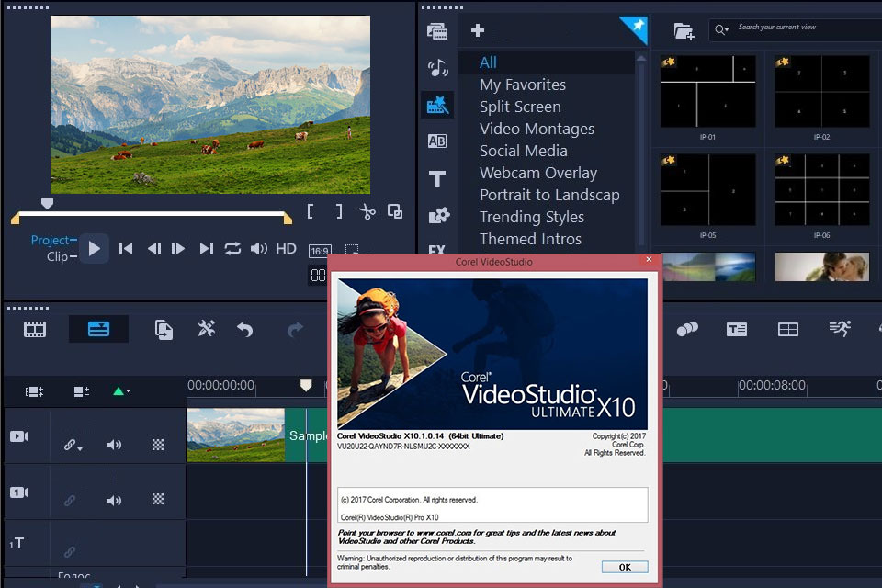Select Social Media category
Screen dimensions: 882x588
(x=523, y=151)
